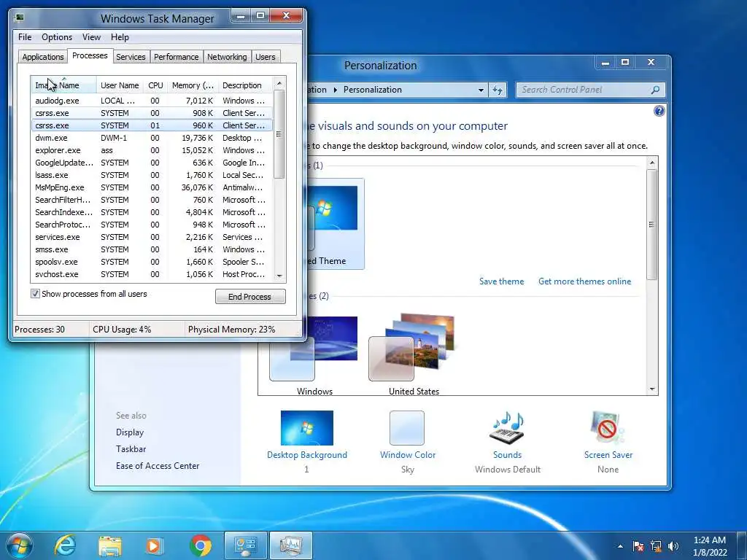Sort by User Name column header

(x=120, y=85)
